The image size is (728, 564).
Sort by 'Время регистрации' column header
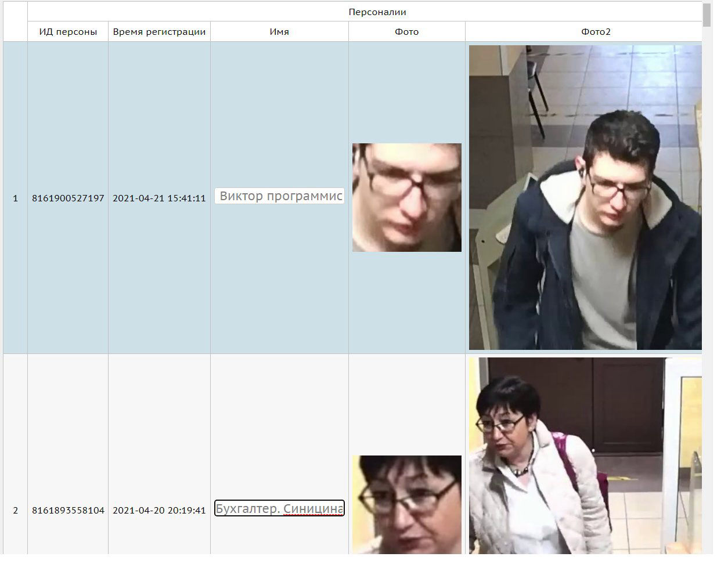pos(159,32)
